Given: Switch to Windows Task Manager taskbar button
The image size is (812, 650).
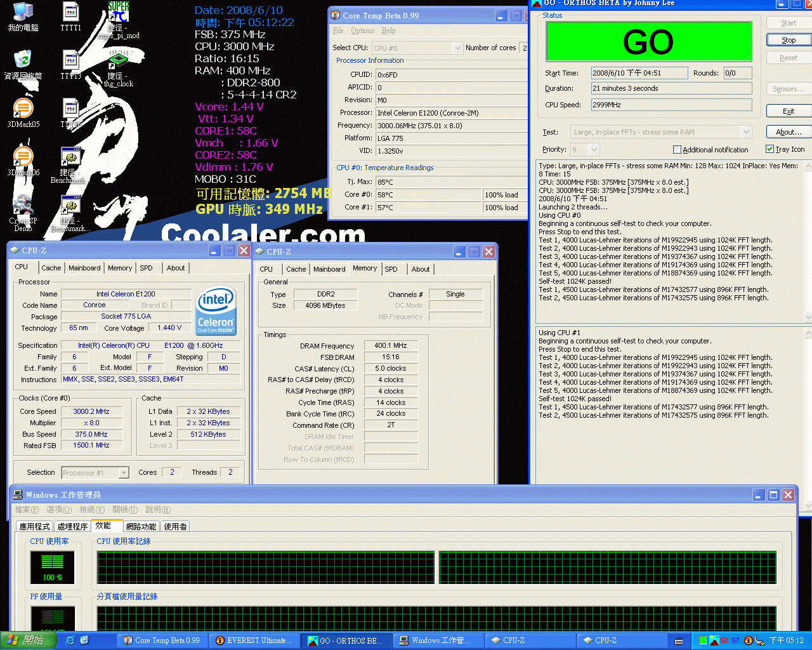Looking at the screenshot, I should [x=440, y=640].
